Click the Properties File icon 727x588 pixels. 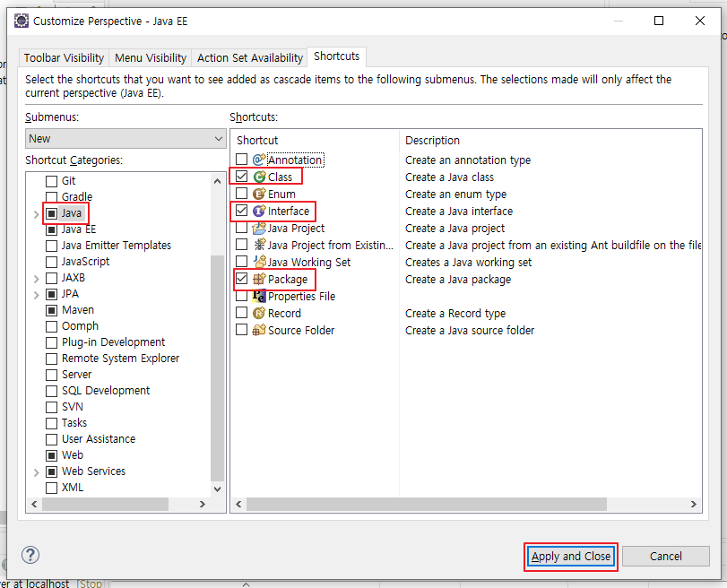259,297
